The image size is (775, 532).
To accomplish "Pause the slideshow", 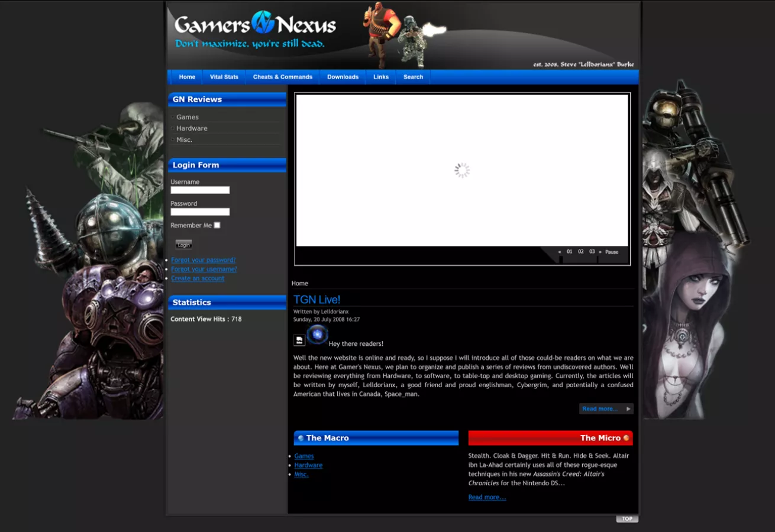I will tap(612, 252).
